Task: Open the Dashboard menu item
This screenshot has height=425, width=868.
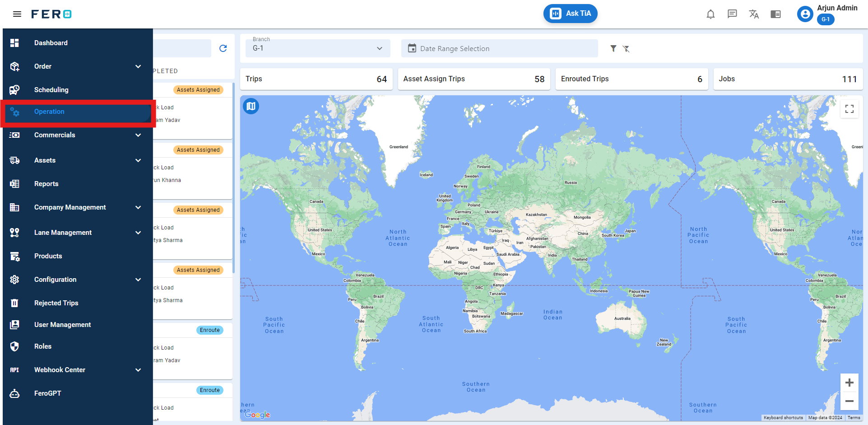Action: pyautogui.click(x=78, y=43)
